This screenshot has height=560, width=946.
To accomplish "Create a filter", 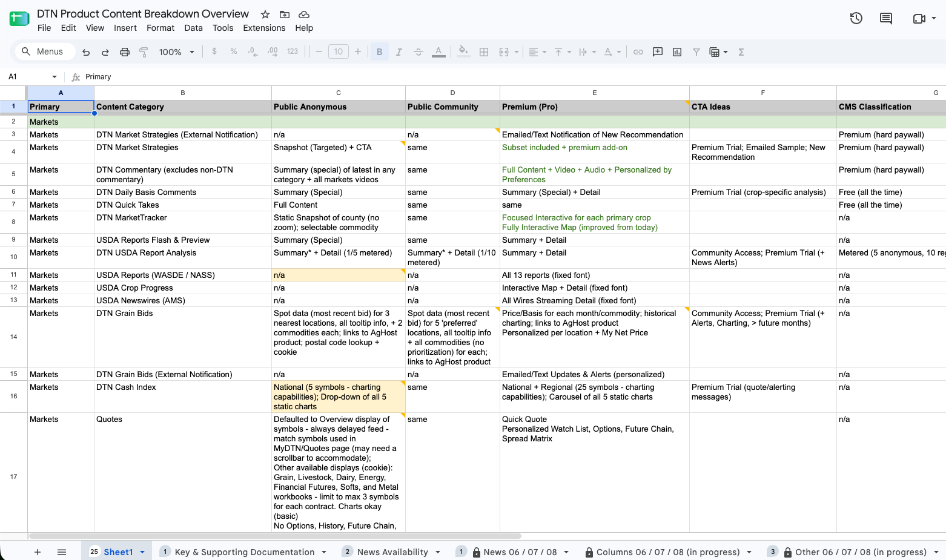I will tap(696, 52).
